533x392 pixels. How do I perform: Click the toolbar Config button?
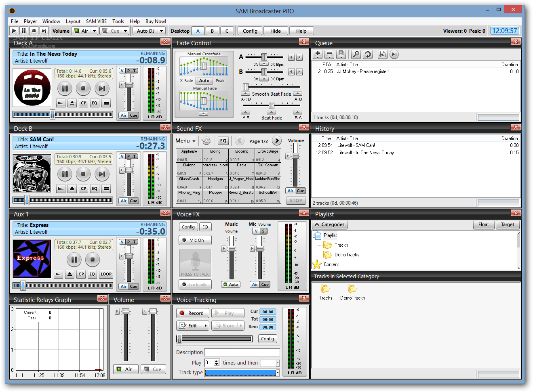pos(250,31)
